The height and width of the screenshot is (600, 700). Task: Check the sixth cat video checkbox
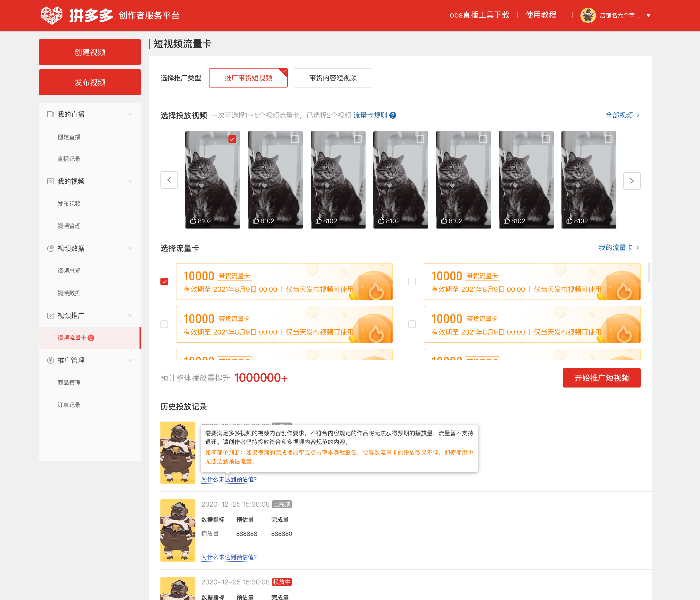(546, 139)
